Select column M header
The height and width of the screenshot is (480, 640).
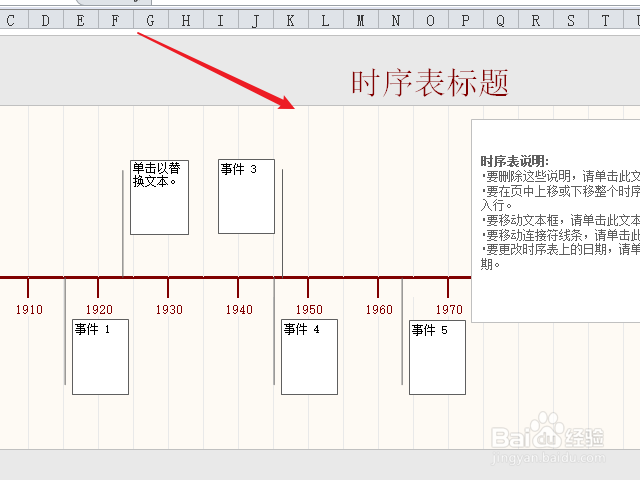[x=361, y=20]
